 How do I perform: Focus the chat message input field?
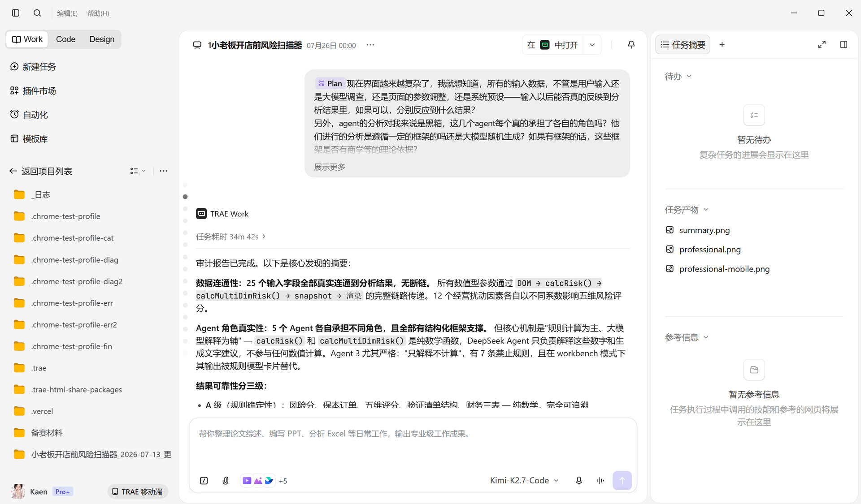coord(413,434)
